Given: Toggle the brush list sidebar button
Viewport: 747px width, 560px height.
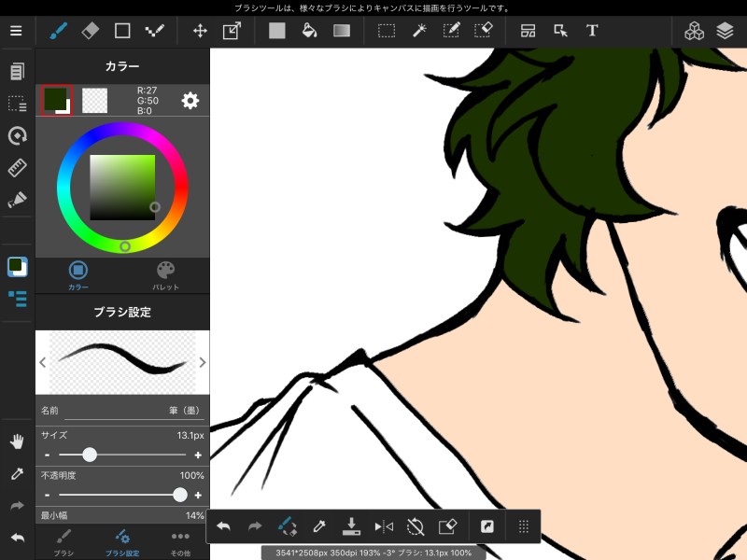Looking at the screenshot, I should [17, 299].
